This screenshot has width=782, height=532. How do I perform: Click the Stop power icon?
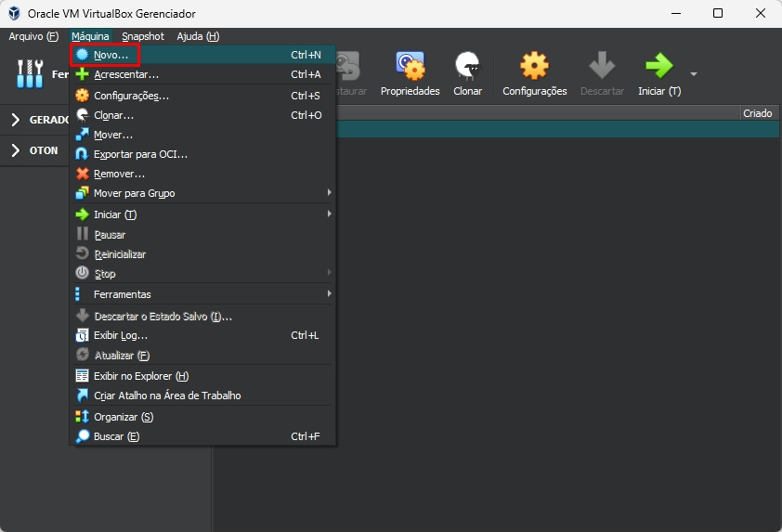pyautogui.click(x=83, y=273)
